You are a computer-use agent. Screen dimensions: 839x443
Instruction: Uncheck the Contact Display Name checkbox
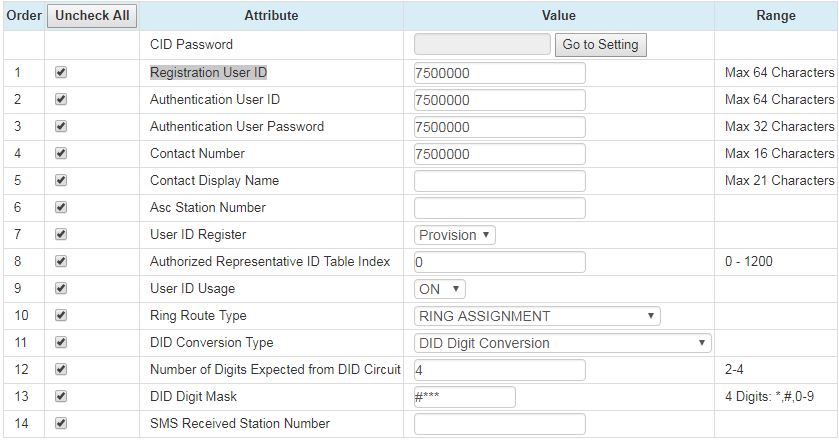pyautogui.click(x=61, y=181)
